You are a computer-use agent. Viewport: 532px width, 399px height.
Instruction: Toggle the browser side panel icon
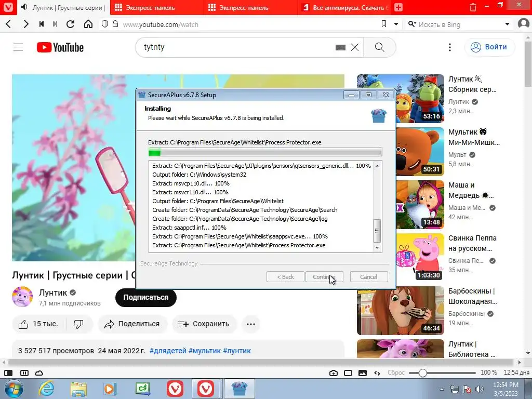click(x=8, y=373)
